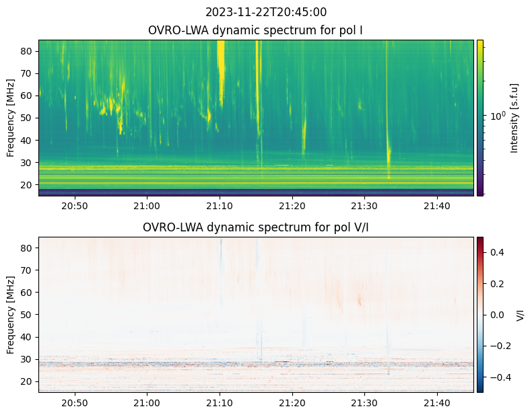The height and width of the screenshot is (415, 532).
Task: Click the Frequency [MHz] label of the bottom plot
Action: [x=11, y=314]
